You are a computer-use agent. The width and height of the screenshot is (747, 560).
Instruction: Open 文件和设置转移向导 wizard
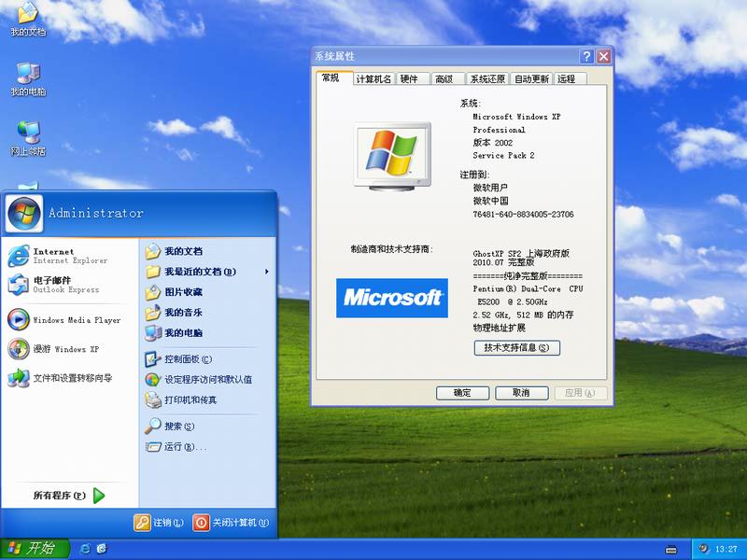[60, 378]
